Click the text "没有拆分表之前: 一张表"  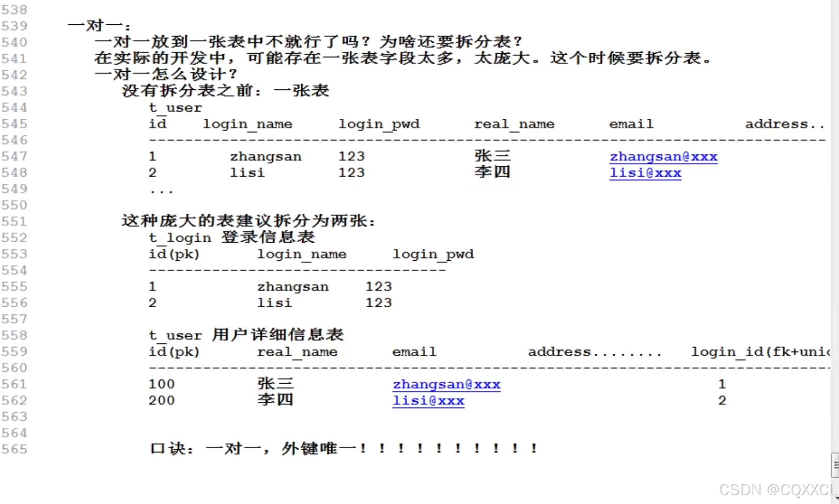tap(225, 91)
